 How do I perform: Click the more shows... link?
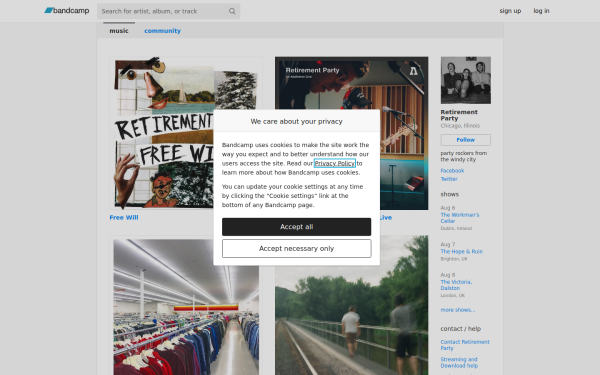458,310
